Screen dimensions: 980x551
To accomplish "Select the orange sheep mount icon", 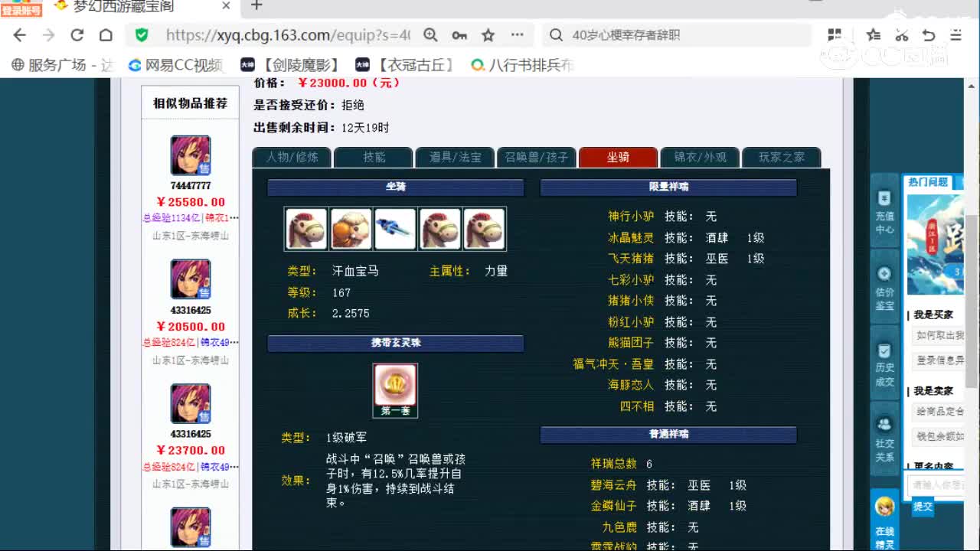I will point(351,229).
